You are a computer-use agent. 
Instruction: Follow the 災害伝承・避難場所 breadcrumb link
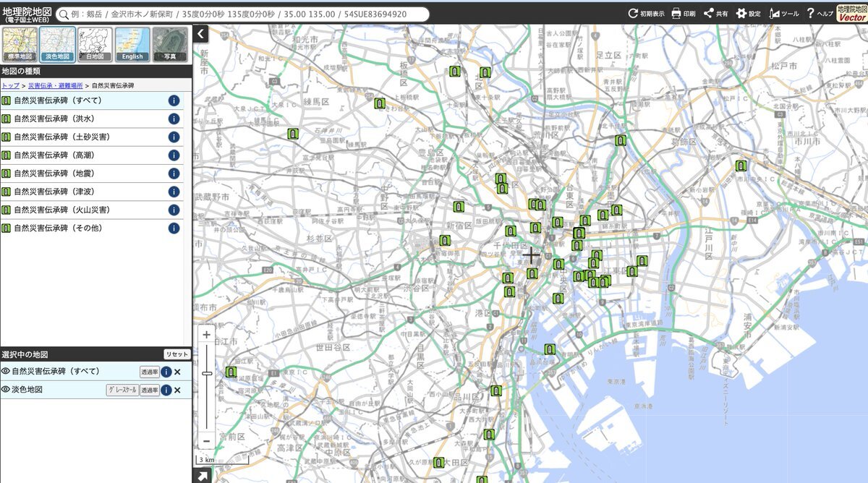(x=55, y=85)
